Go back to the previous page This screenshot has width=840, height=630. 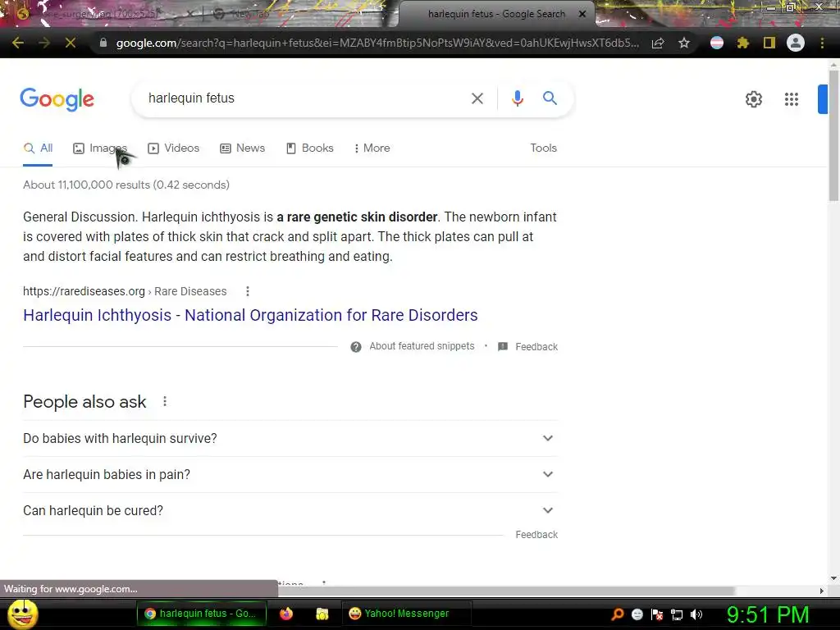point(18,43)
